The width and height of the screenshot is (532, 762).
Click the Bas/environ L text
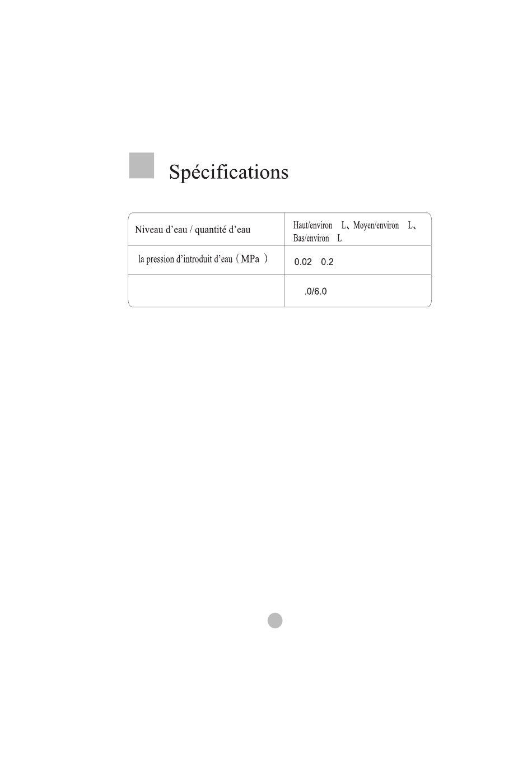click(317, 238)
